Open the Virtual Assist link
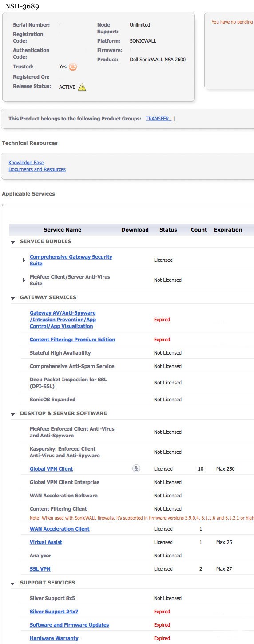Screen dimensions: 254x644 (46, 542)
